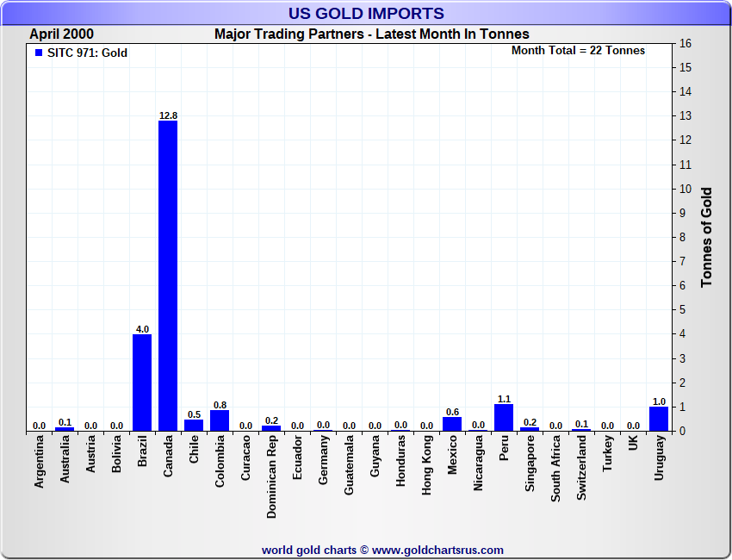Click the Canada bar labeled 12.8
This screenshot has height=560, width=732.
coord(168,276)
